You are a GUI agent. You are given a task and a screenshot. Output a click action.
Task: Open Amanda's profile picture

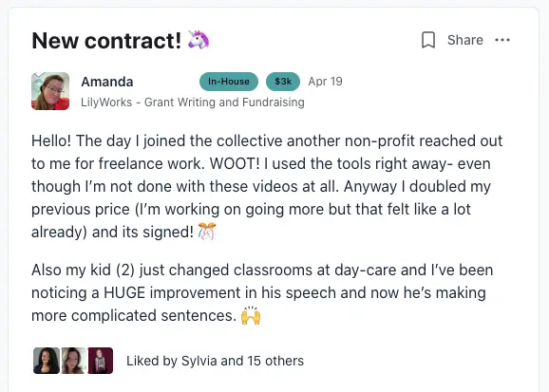pos(50,91)
